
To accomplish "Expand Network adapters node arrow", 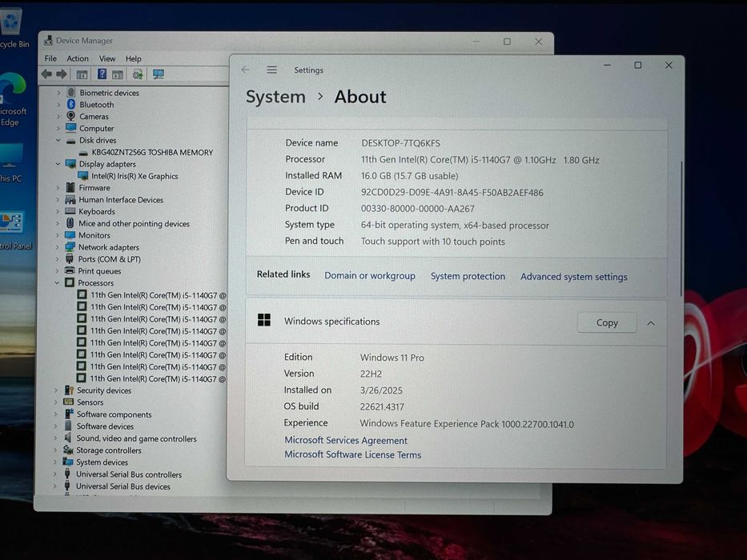I will (x=57, y=247).
